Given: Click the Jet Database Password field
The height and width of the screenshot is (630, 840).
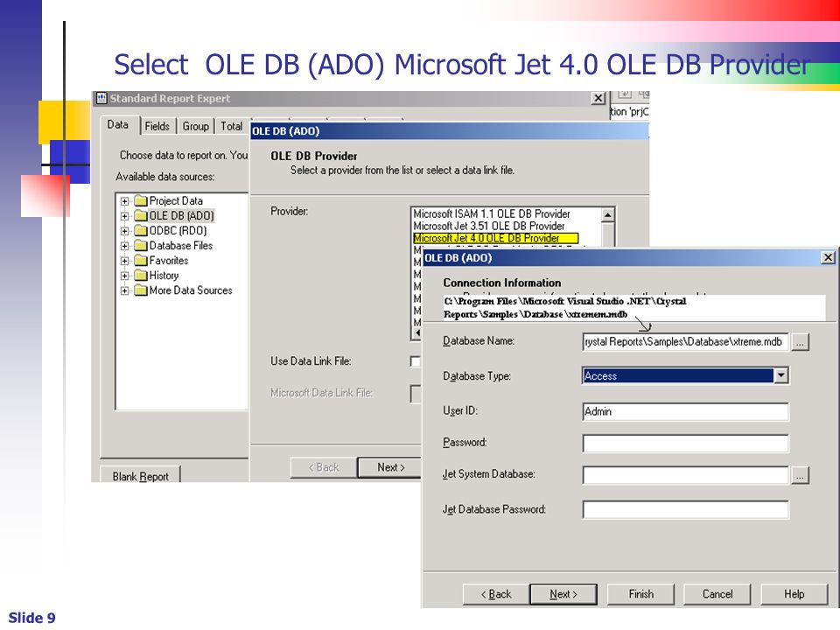Looking at the screenshot, I should click(685, 509).
